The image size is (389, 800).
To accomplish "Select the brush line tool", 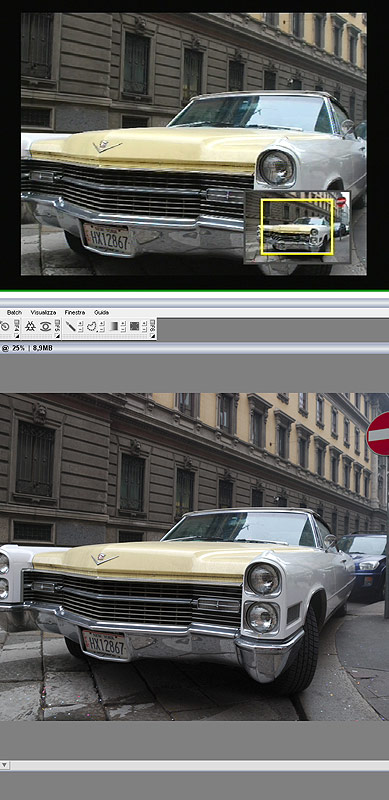I will coord(71,326).
